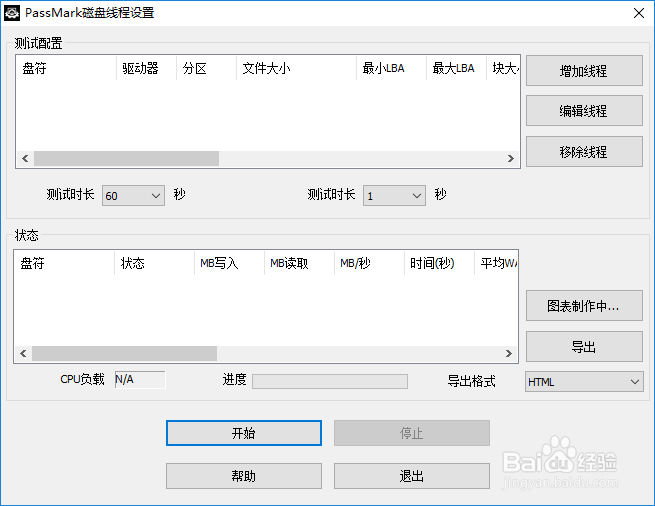This screenshot has width=655, height=506.
Task: Click the 增加线程 button
Action: [584, 71]
